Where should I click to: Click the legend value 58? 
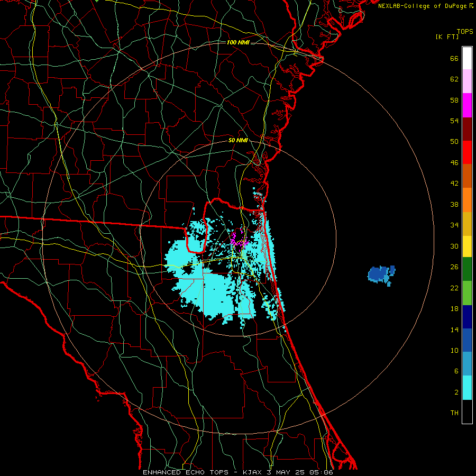point(454,100)
